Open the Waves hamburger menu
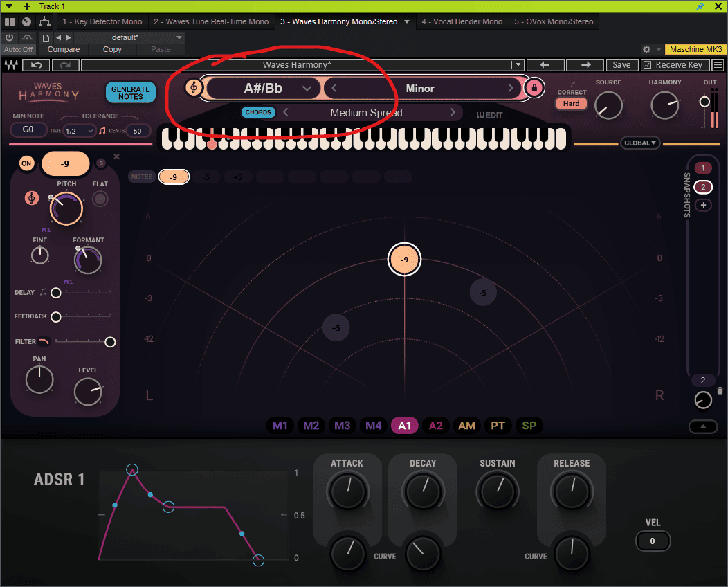 pos(718,65)
